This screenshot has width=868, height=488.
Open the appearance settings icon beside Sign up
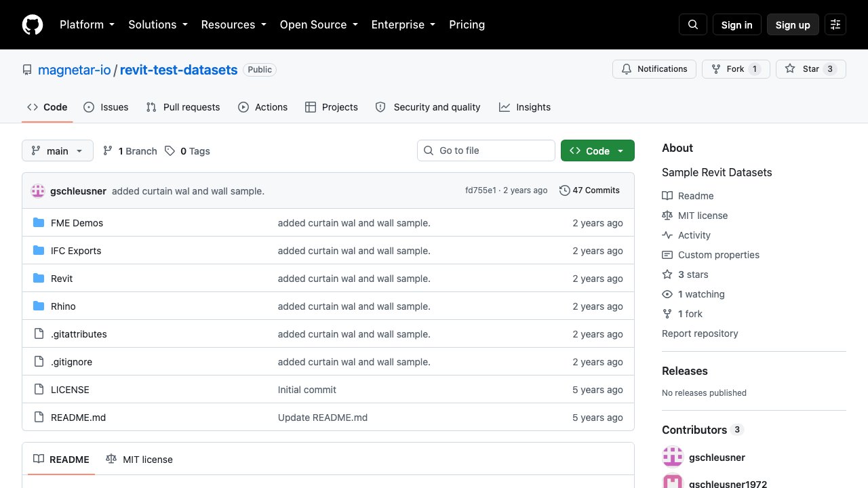click(x=835, y=24)
